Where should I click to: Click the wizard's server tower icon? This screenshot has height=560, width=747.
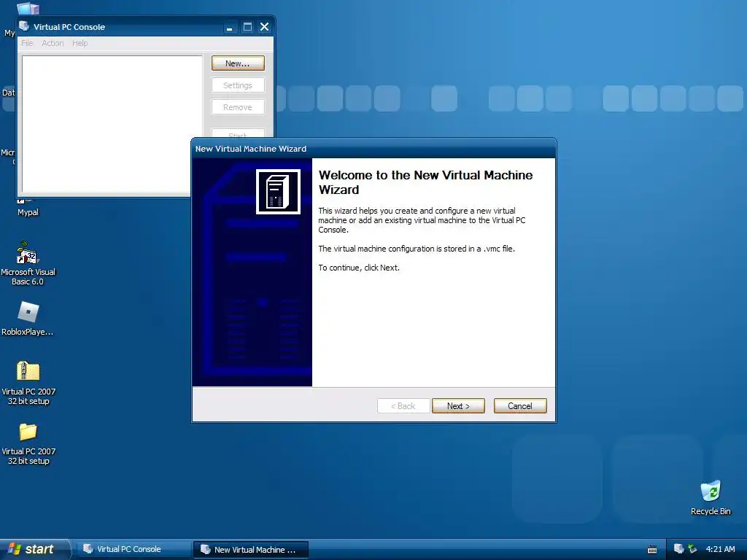point(278,192)
